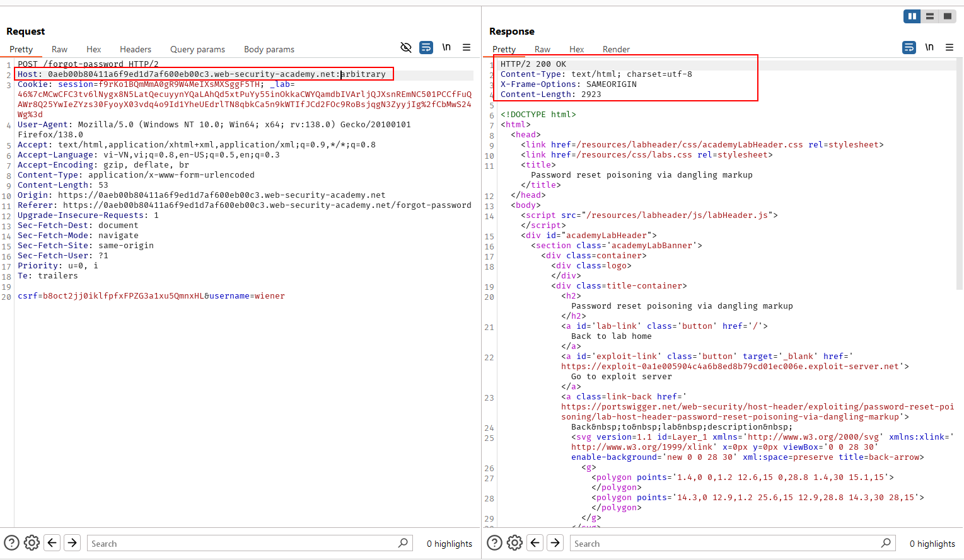Screen dimensions: 964x560
Task: Open search settings gear below Response panel
Action: click(x=514, y=542)
